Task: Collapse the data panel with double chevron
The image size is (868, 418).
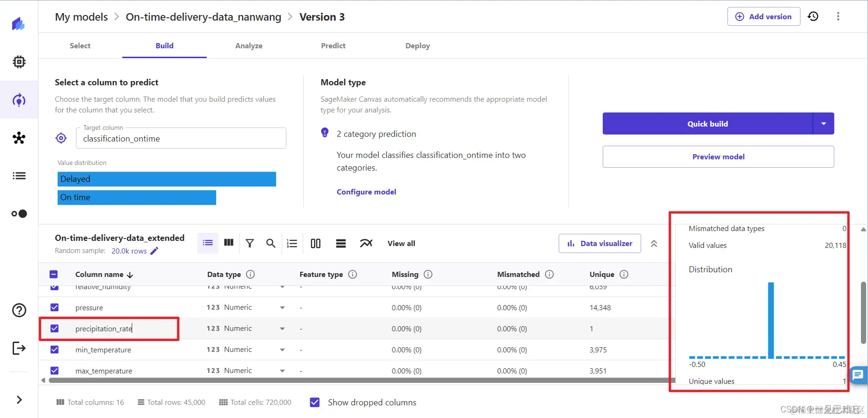Action: coord(654,243)
